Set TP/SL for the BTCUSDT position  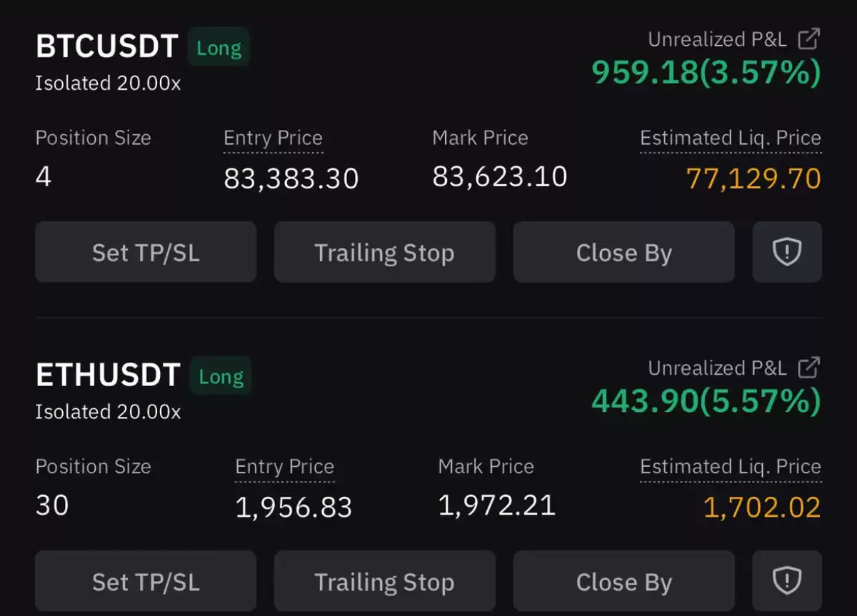pos(146,252)
